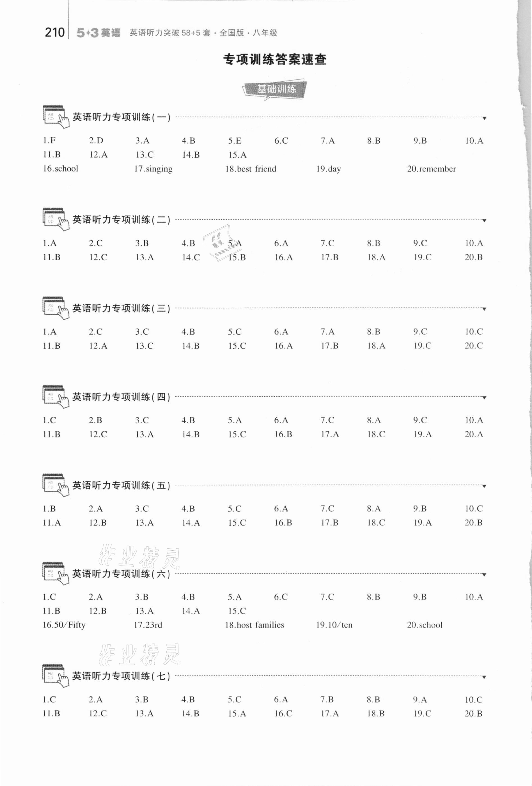Viewport: 532px width, 786px height.
Task: Click answer 18.host families in section six
Action: (x=254, y=625)
